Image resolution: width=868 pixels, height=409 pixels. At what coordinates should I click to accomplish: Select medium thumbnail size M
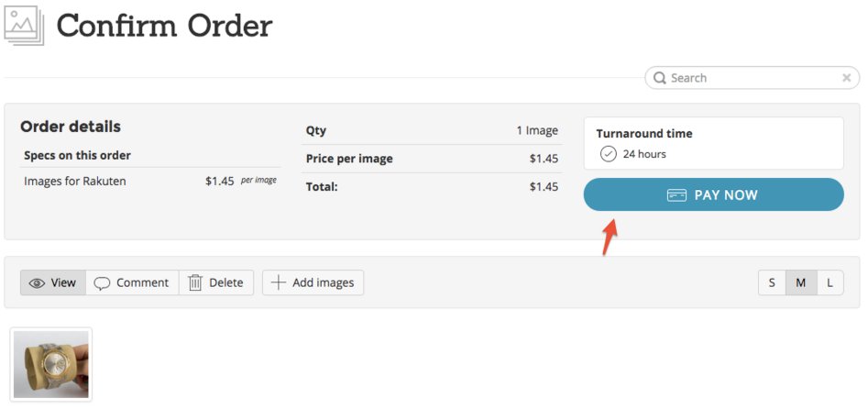(800, 282)
